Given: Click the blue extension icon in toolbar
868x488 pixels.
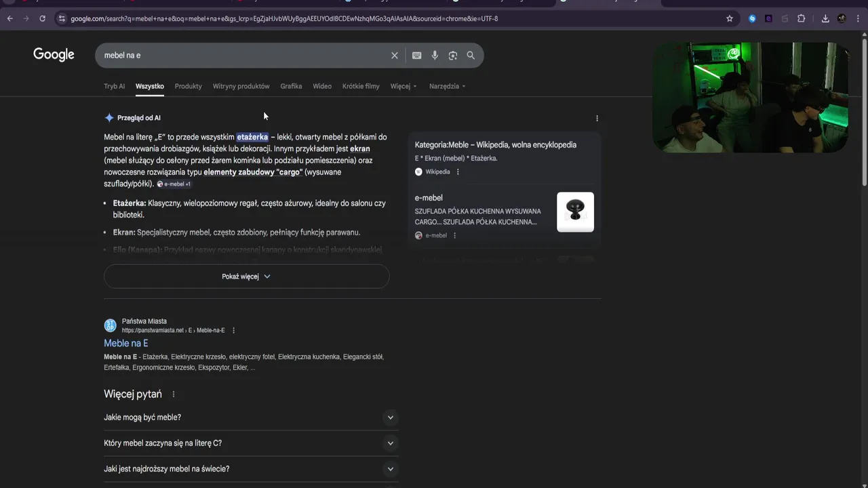Looking at the screenshot, I should click(x=752, y=18).
